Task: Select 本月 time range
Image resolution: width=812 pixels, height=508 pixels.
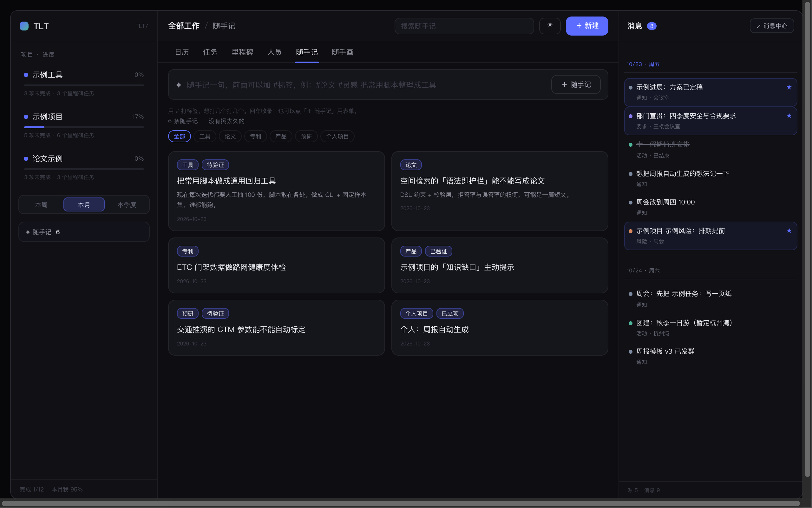Action: point(84,204)
